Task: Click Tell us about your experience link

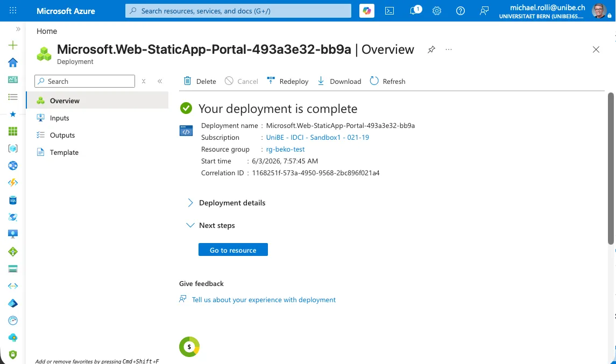Action: click(264, 299)
